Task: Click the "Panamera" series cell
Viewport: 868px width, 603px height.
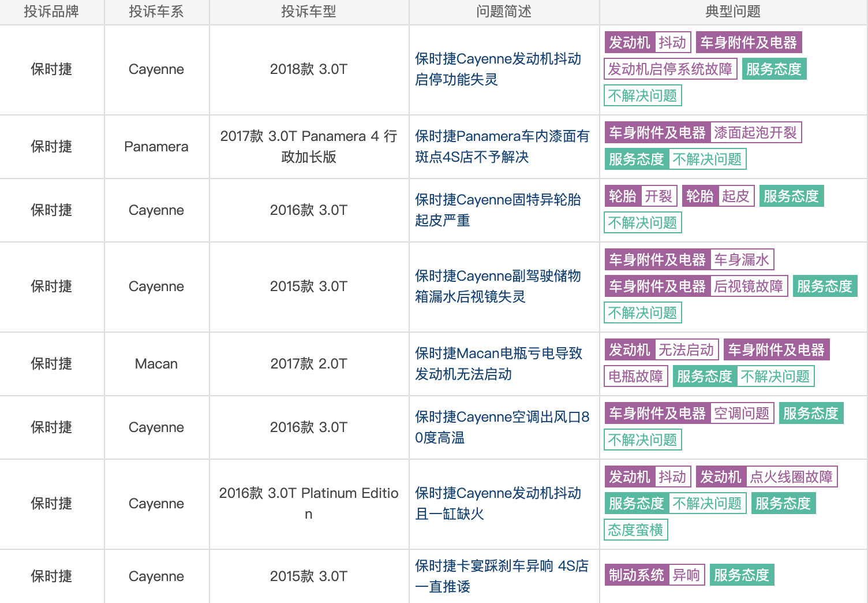Action: (156, 147)
